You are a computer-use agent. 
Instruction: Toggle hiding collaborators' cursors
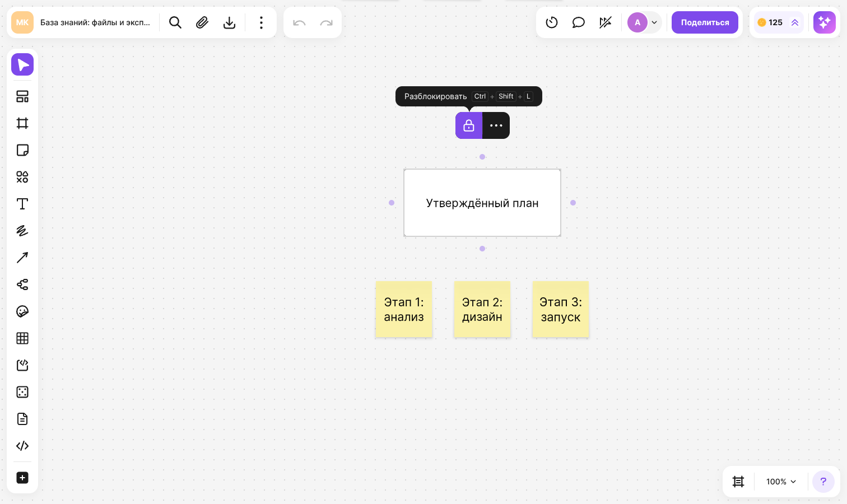tap(606, 22)
